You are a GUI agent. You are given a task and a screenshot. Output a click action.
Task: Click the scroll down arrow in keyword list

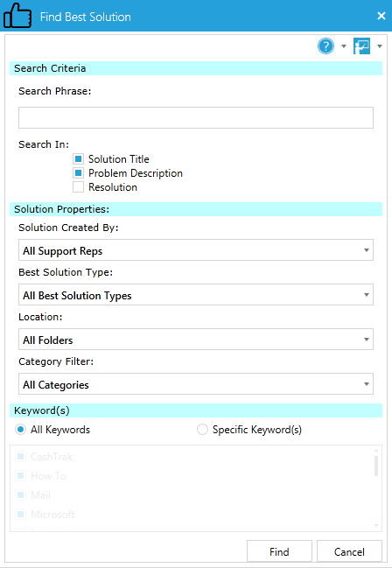point(376,526)
